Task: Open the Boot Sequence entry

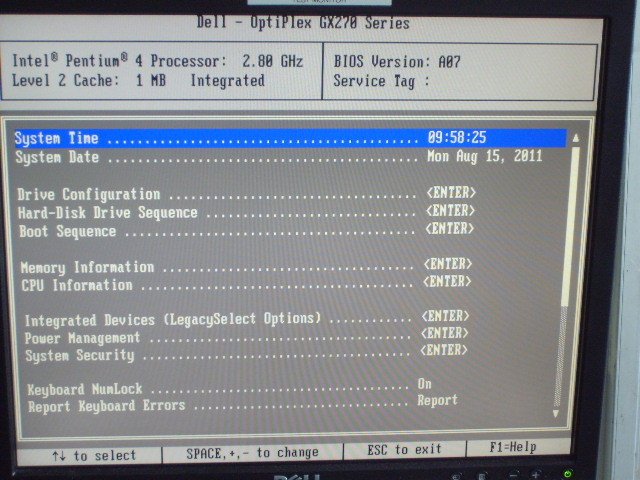Action: coord(67,231)
